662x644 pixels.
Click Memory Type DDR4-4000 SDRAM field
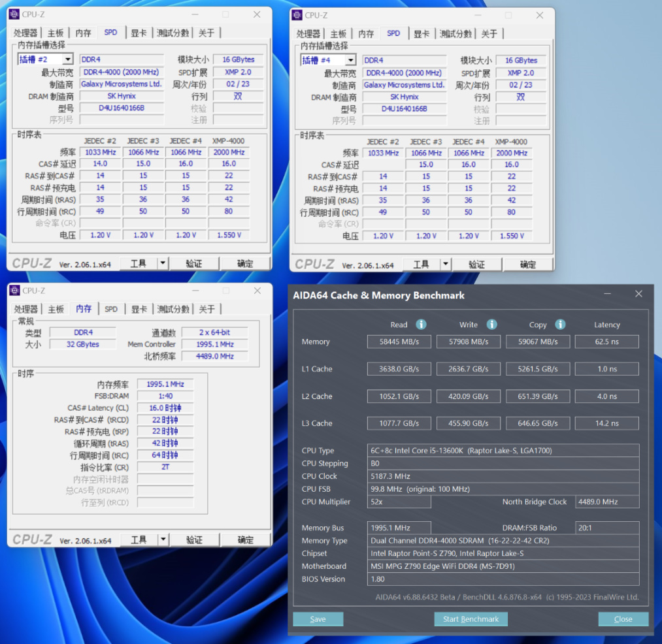tap(503, 541)
